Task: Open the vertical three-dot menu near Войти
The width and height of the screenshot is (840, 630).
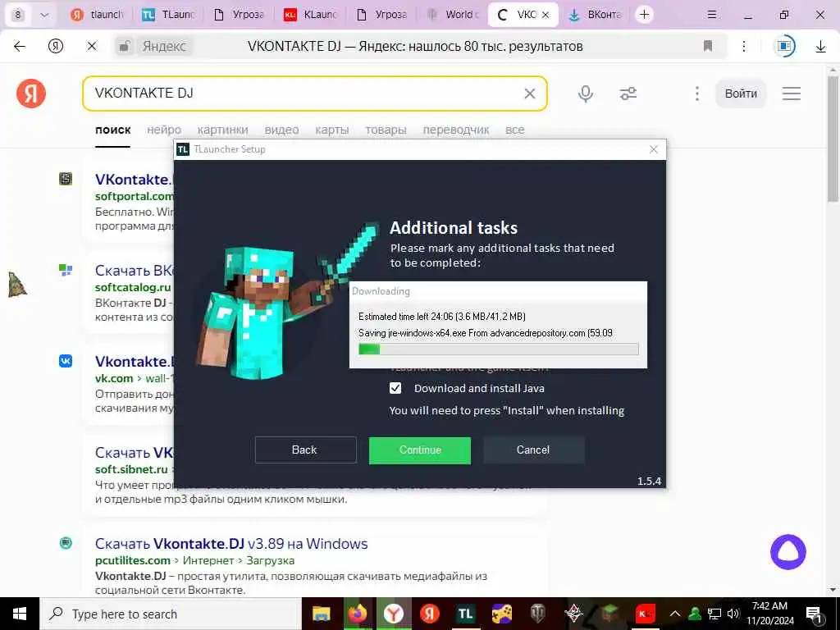Action: (x=696, y=94)
